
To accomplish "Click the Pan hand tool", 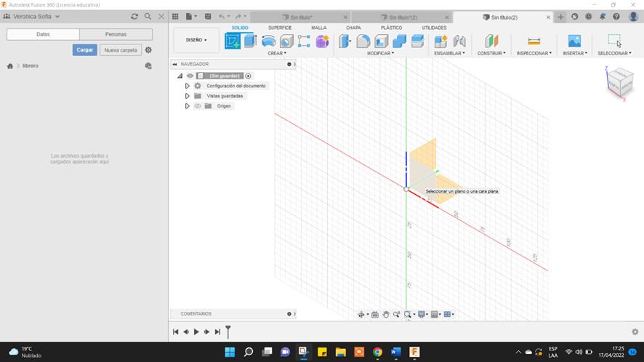I will coord(386,314).
